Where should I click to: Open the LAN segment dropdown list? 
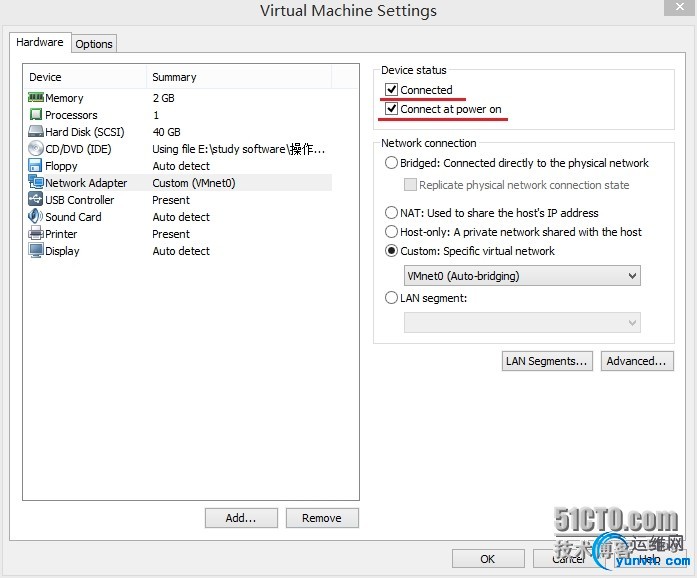522,323
